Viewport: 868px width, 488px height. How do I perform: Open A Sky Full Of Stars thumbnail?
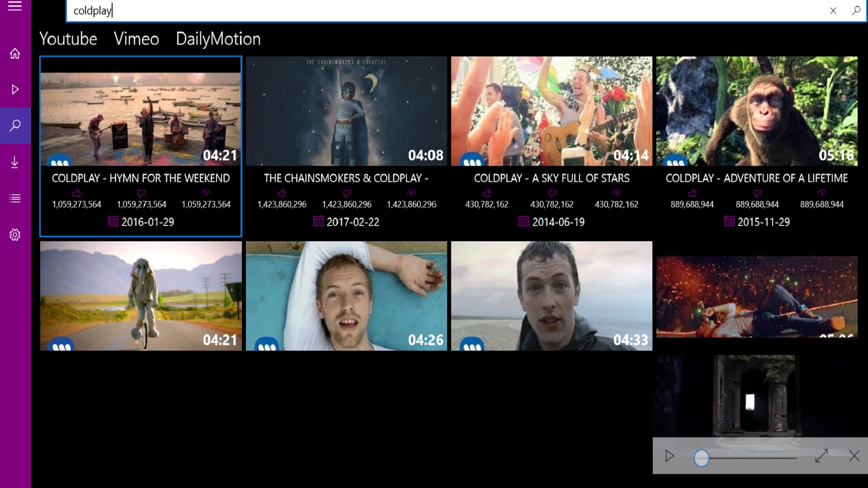point(552,111)
